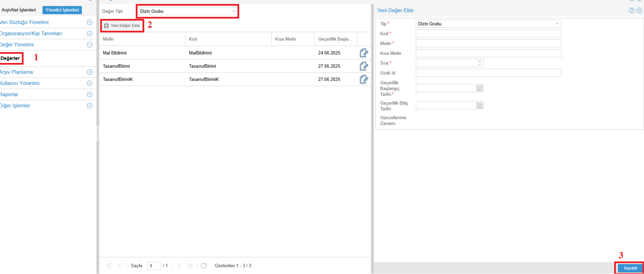The image size is (644, 274).
Task: Click the refresh icon in pagination bar
Action: tap(204, 266)
